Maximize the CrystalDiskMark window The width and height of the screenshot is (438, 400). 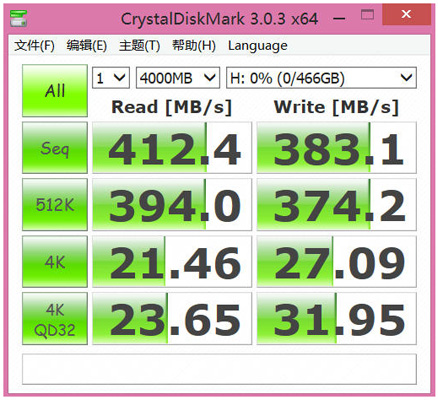[367, 15]
